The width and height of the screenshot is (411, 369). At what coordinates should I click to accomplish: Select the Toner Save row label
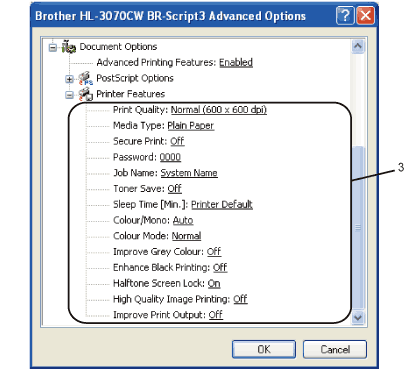139,189
